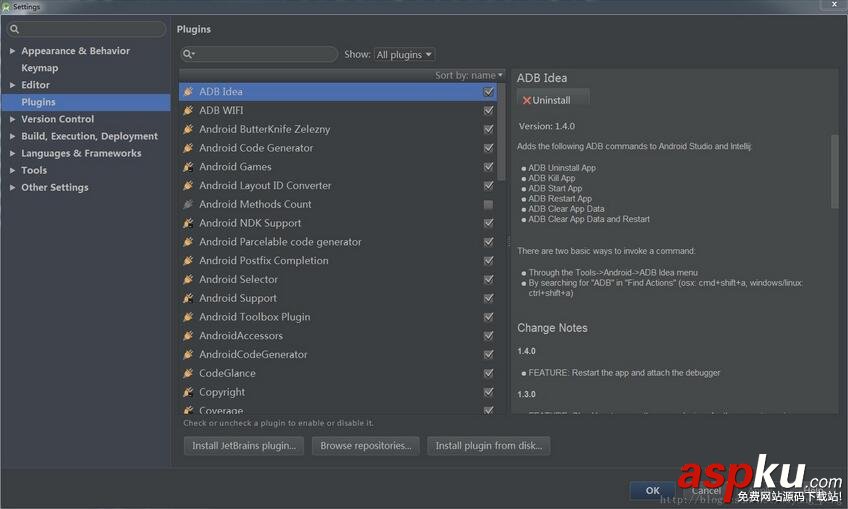This screenshot has width=848, height=509.
Task: Open the Editor settings category
Action: click(35, 85)
